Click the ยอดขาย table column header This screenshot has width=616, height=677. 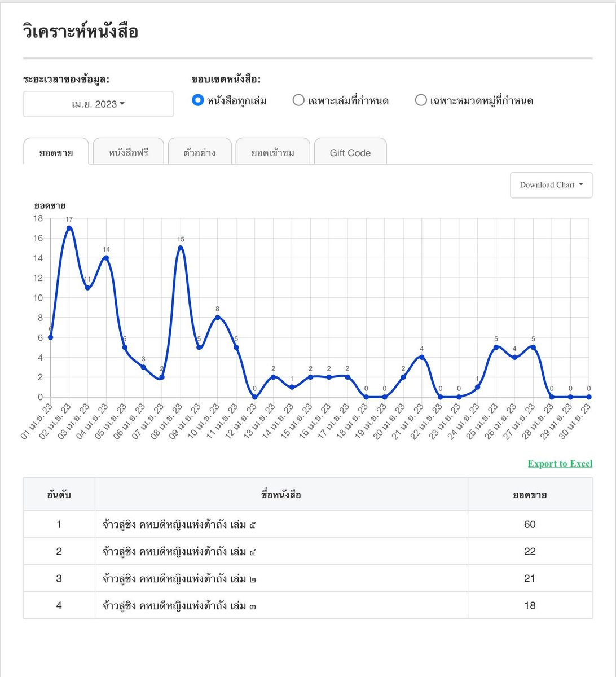(x=530, y=495)
